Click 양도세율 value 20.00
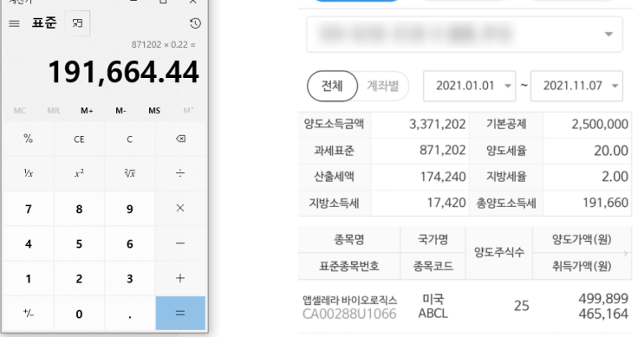This screenshot has height=337, width=644. (611, 150)
